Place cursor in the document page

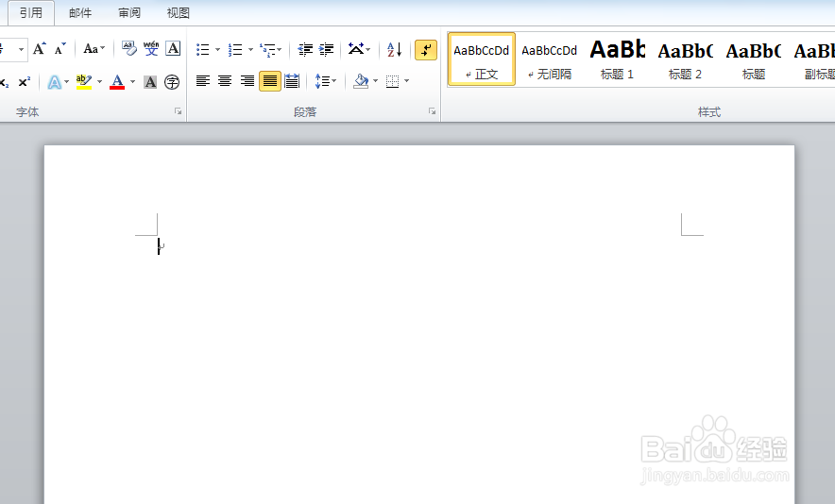(419, 324)
